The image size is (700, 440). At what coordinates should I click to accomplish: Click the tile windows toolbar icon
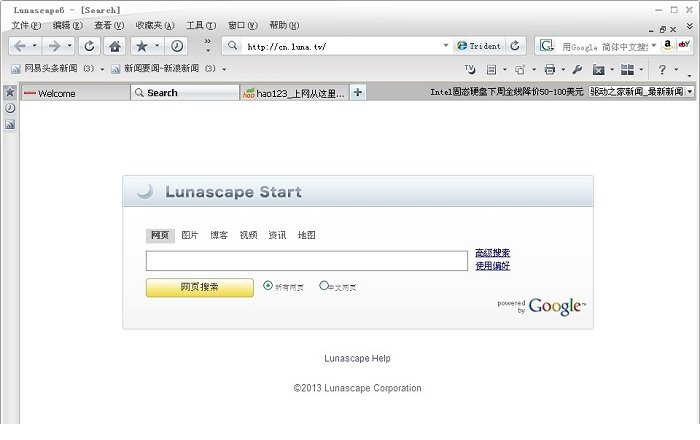click(627, 70)
